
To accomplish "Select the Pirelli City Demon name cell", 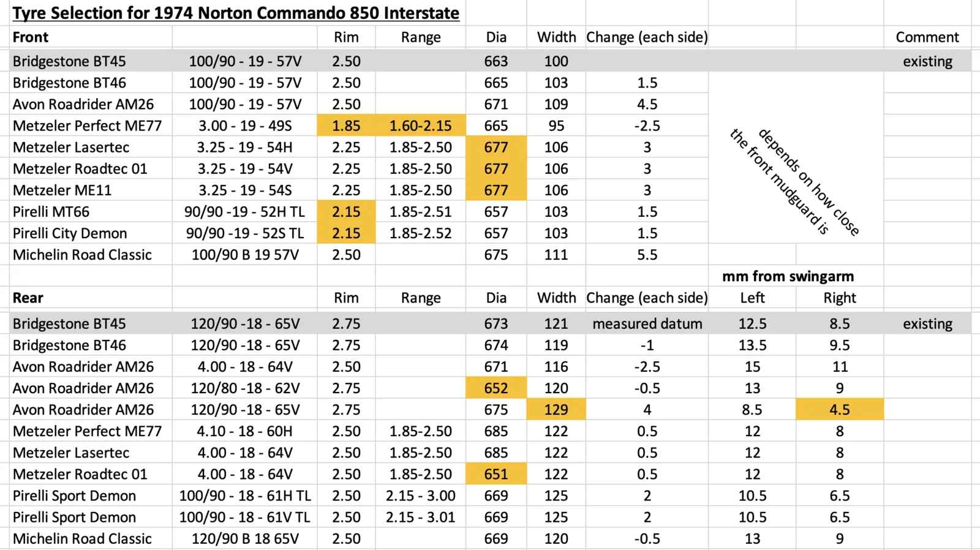I will pyautogui.click(x=70, y=233).
